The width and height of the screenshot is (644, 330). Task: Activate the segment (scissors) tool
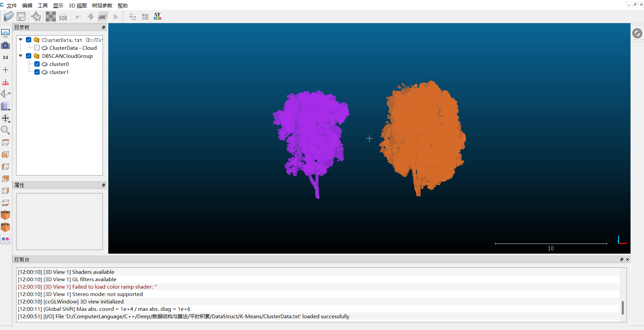click(x=78, y=16)
